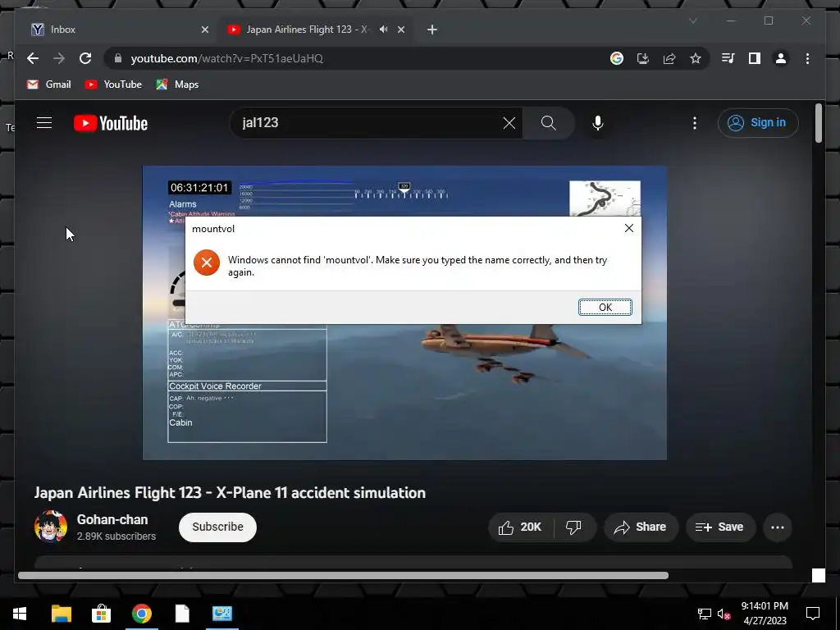The width and height of the screenshot is (840, 630).
Task: Select the Japan Airlines Flight 123 tab
Action: [x=306, y=30]
